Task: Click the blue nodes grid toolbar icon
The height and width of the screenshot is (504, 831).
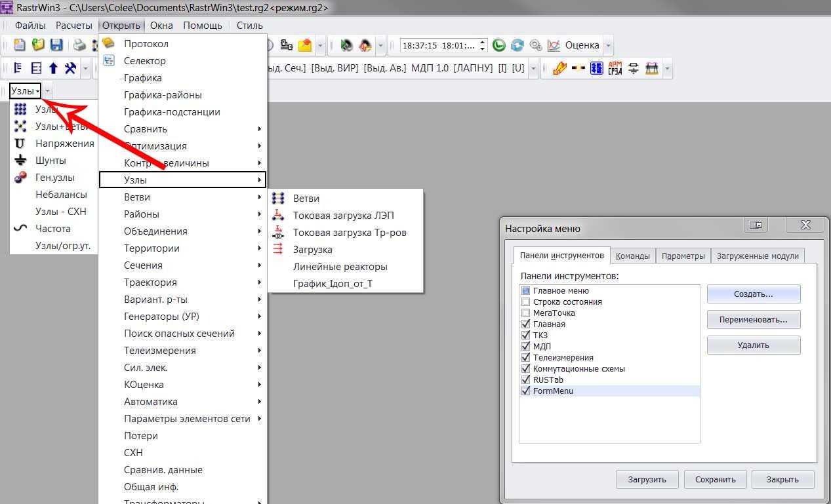Action: click(x=596, y=68)
